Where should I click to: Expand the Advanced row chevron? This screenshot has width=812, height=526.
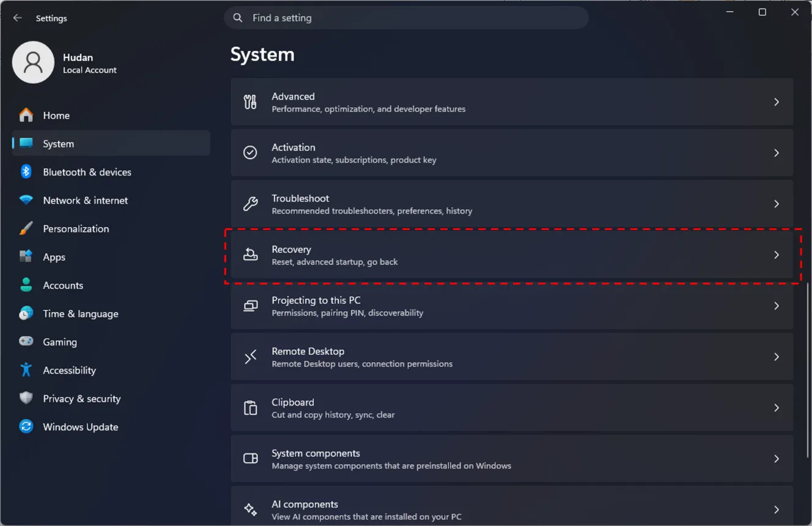[777, 102]
